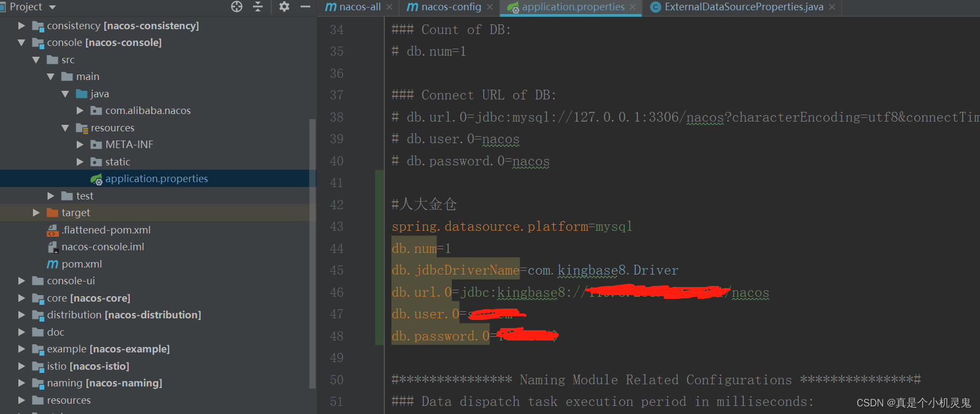
Task: Expand the static folder
Action: (x=80, y=162)
